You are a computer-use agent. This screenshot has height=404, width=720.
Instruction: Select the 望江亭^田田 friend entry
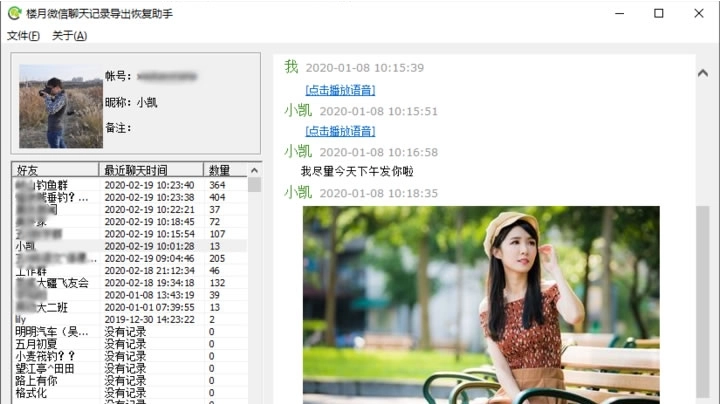coord(44,368)
